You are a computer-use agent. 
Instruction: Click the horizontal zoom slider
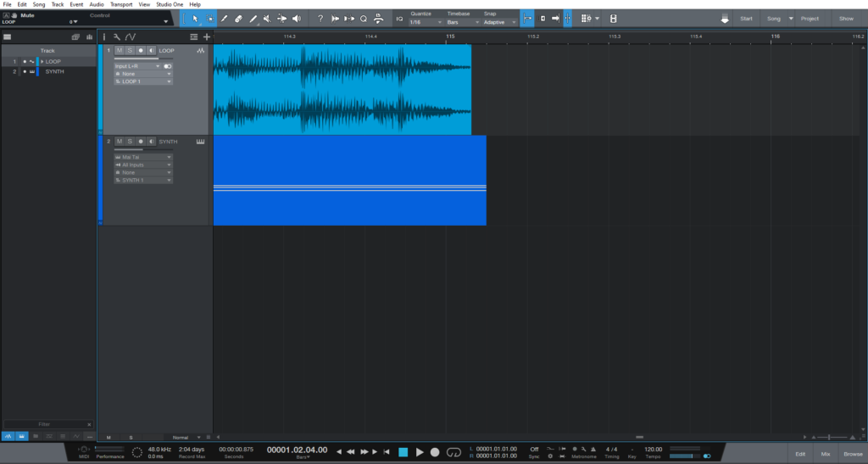832,438
